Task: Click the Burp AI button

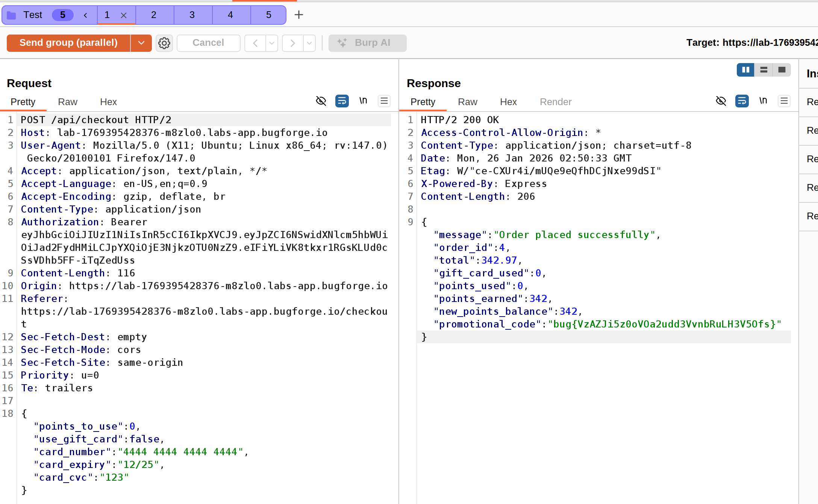Action: click(x=367, y=43)
